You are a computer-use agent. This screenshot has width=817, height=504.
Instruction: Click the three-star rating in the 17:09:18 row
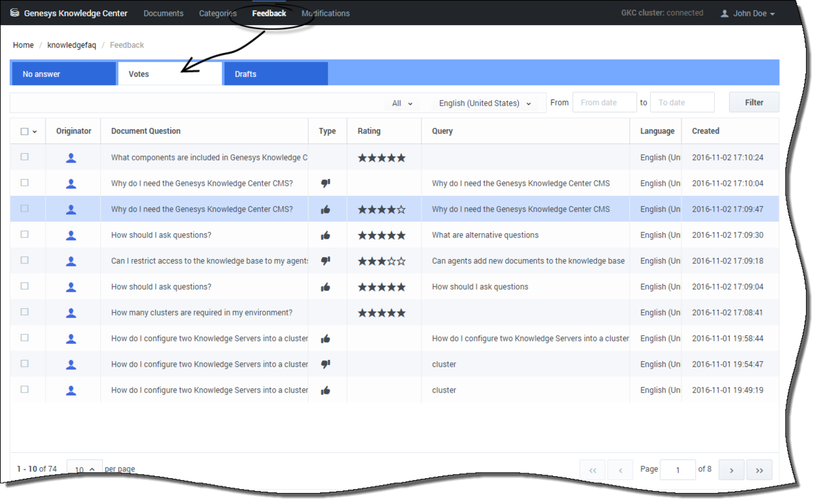tap(382, 261)
